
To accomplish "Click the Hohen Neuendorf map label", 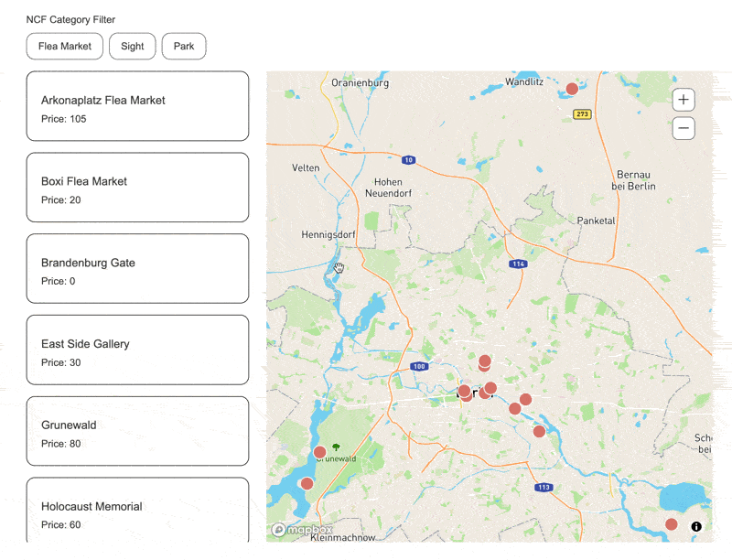I will tap(388, 188).
